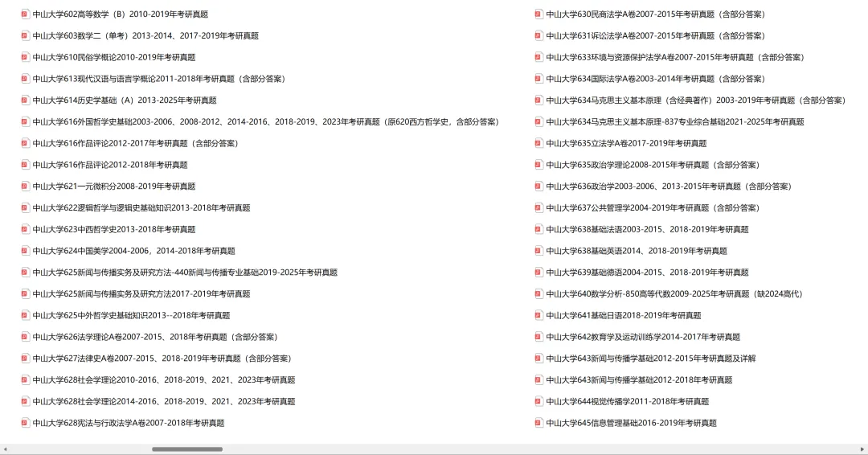Select file name 中山大学641基础日语2018-2019年考研真题
This screenshot has height=455, width=868.
click(624, 315)
